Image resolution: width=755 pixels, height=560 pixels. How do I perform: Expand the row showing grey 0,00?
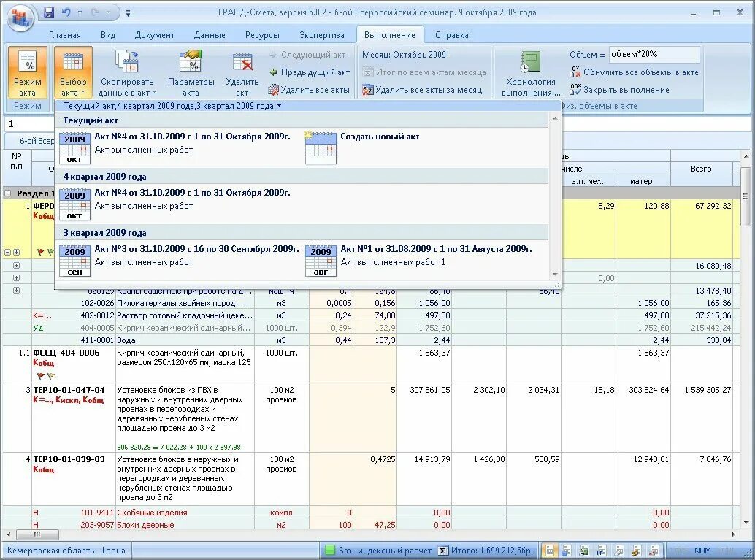pyautogui.click(x=16, y=278)
